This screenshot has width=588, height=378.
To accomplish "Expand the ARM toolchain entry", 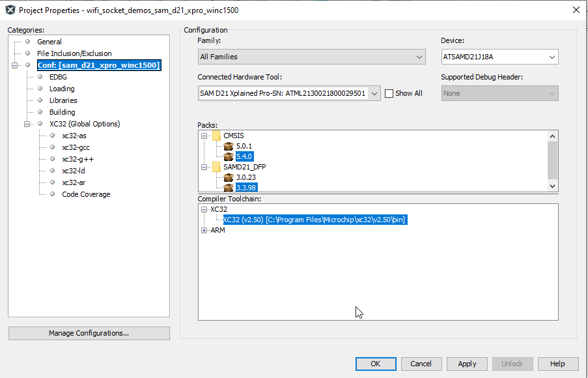I will click(204, 230).
